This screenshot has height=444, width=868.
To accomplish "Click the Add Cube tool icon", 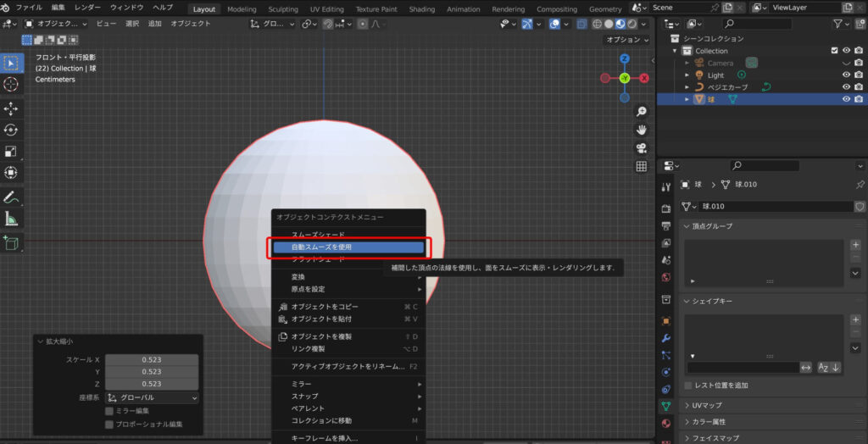I will [11, 243].
